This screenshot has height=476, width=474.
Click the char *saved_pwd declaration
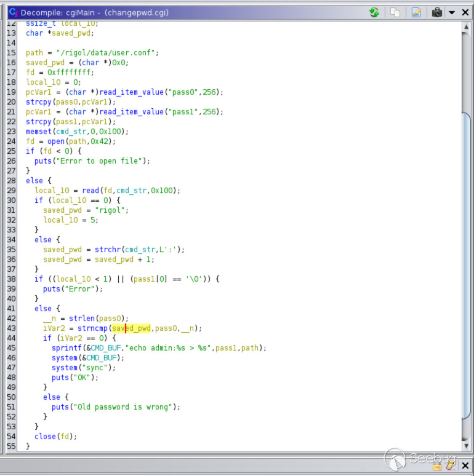(x=60, y=33)
